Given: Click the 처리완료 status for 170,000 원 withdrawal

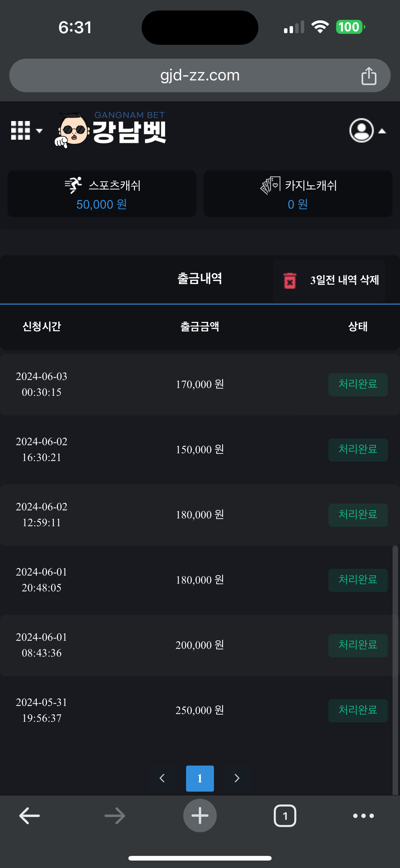Looking at the screenshot, I should tap(358, 384).
